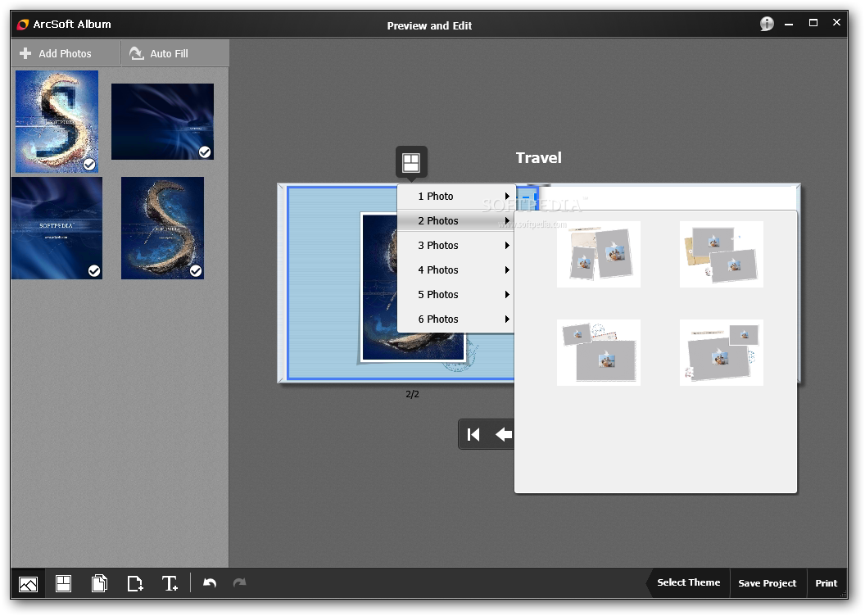Click Save Project
Screen dimensions: 865x616
coord(768,583)
